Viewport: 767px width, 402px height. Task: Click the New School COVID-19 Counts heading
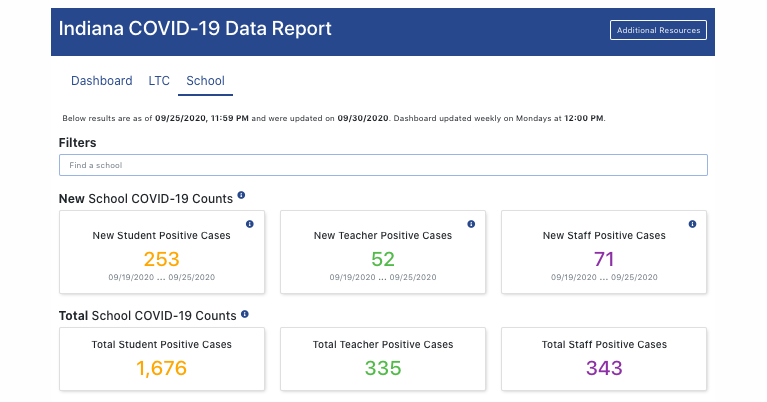(x=146, y=199)
